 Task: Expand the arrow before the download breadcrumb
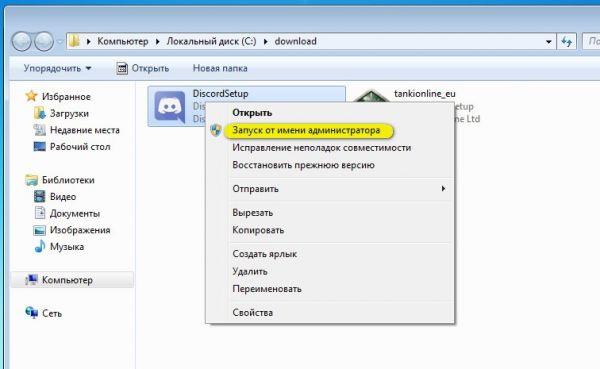point(266,41)
